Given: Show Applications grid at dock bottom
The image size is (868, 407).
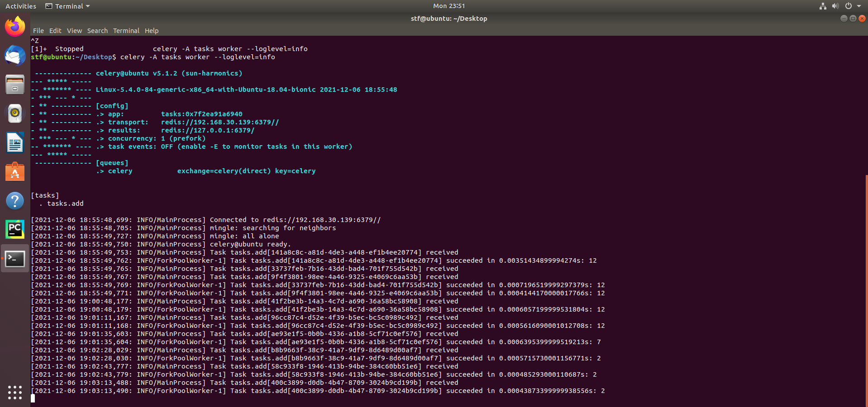Looking at the screenshot, I should (15, 392).
